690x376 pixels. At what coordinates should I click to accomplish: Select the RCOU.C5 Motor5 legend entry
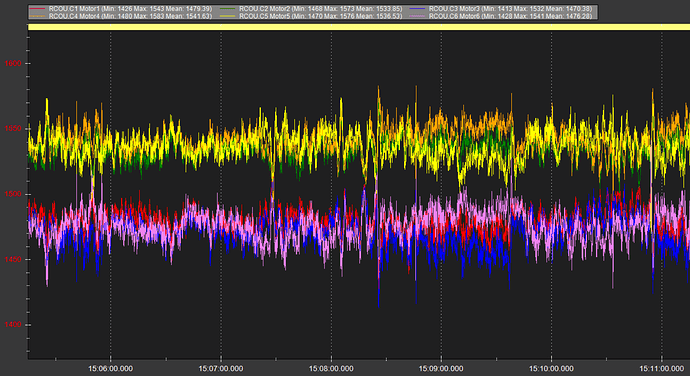(x=311, y=16)
